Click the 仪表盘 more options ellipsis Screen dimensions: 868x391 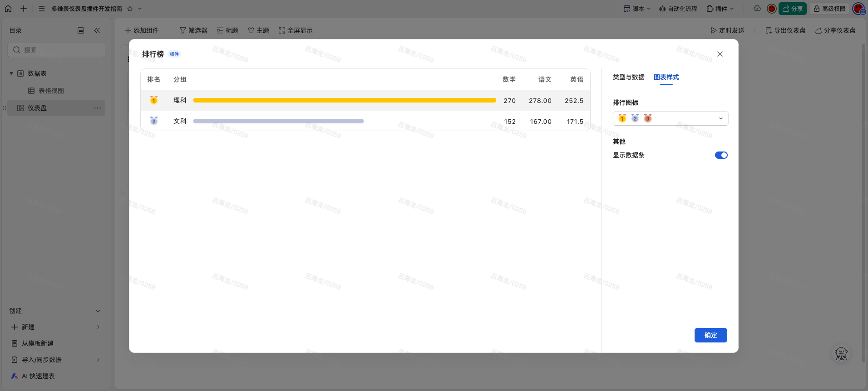pyautogui.click(x=98, y=108)
